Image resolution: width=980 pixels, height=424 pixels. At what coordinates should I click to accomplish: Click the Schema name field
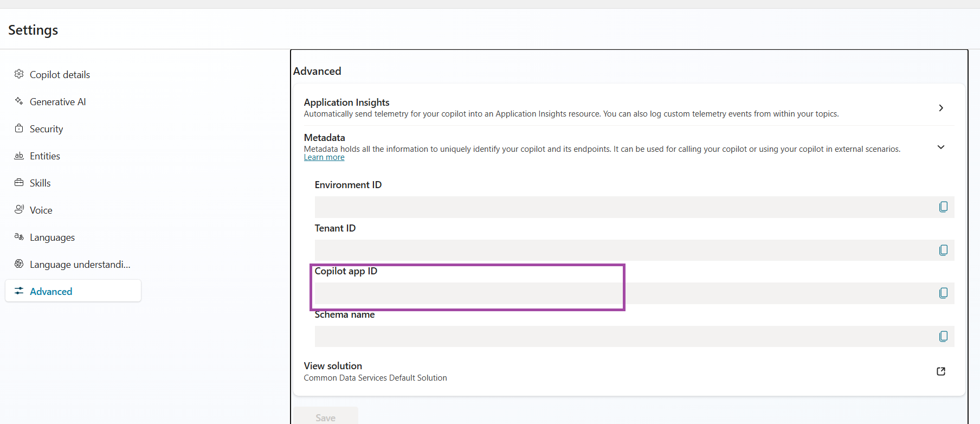623,336
